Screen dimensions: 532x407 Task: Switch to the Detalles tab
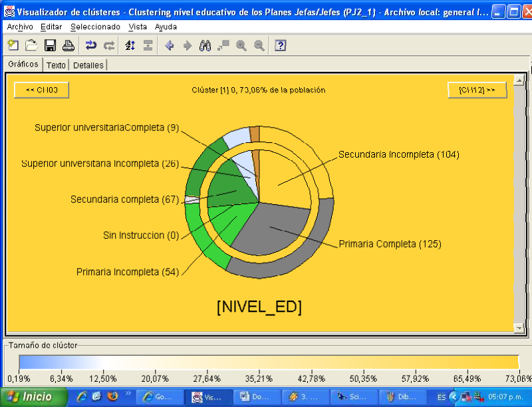pos(88,65)
